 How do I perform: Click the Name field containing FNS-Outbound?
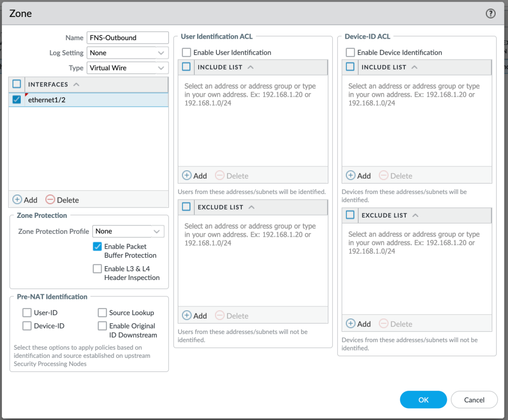pyautogui.click(x=128, y=38)
